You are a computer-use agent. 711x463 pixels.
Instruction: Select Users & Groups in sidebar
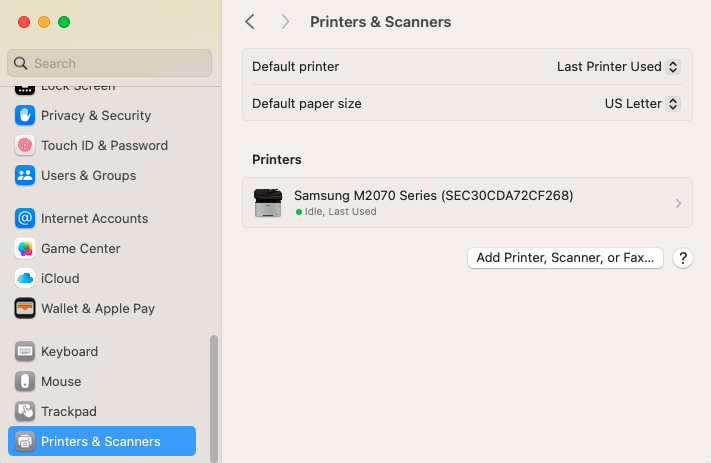coord(102,175)
